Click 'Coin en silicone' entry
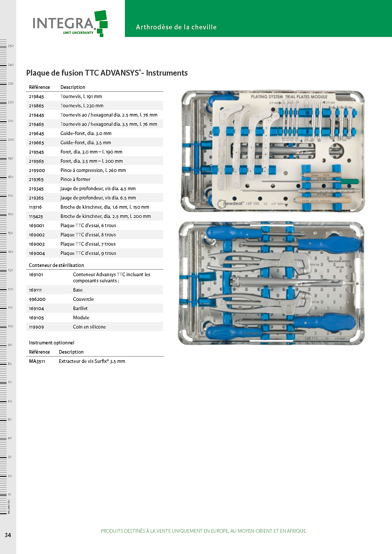392x554 pixels. coord(89,327)
